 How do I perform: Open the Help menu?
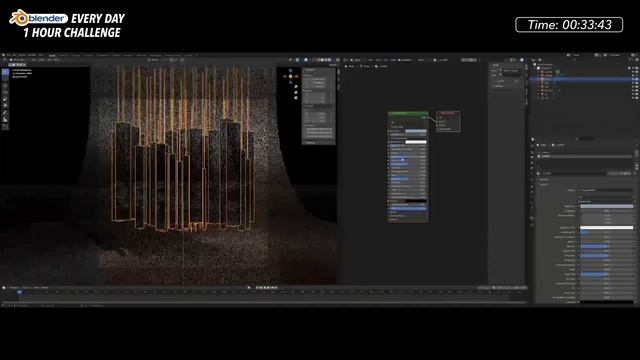tap(41, 55)
